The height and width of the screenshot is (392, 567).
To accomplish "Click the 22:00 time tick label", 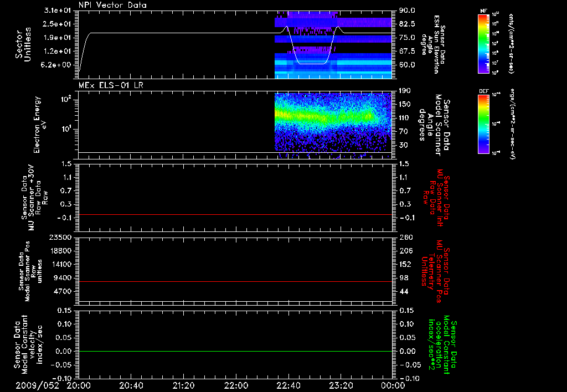I will tap(236, 385).
